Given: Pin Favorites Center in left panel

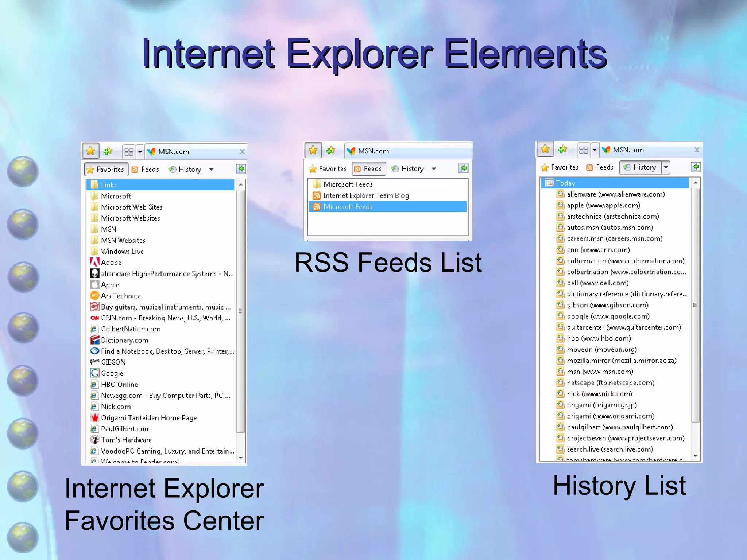Looking at the screenshot, I should coord(241,169).
